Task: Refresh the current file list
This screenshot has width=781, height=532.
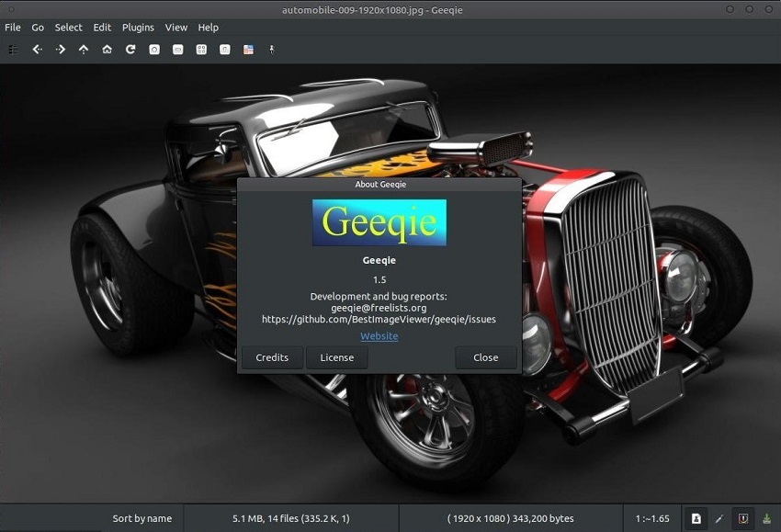Action: click(x=129, y=50)
